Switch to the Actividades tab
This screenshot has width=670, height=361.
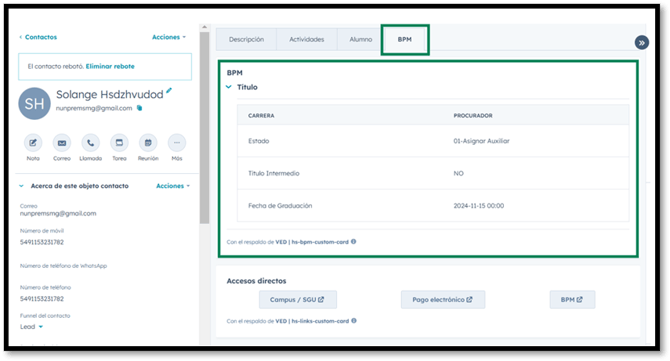click(307, 39)
